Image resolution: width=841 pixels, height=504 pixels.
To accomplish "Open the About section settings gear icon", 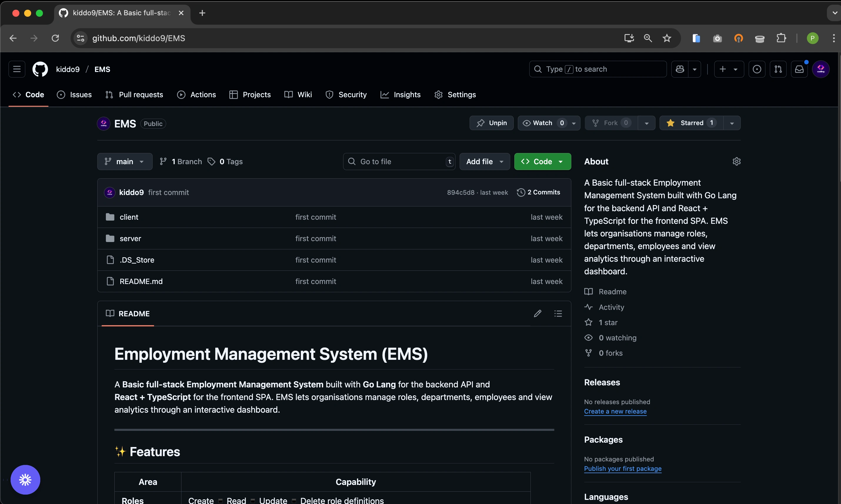I will 736,161.
